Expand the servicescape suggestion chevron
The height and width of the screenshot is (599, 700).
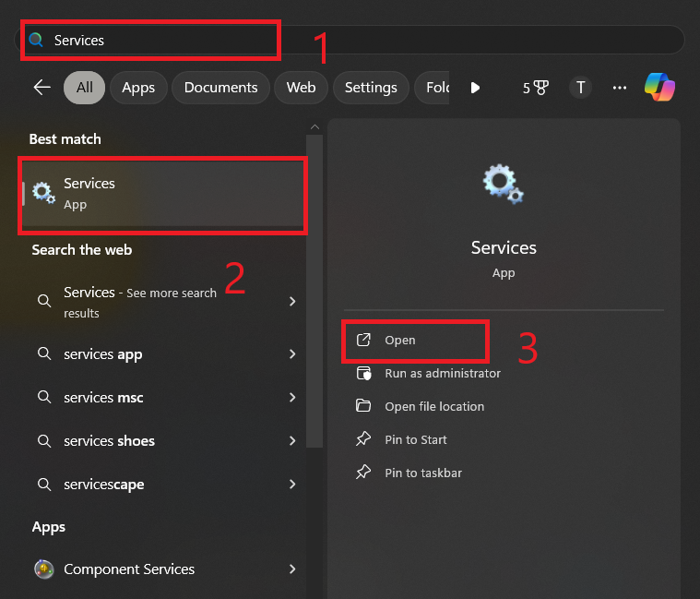point(292,485)
